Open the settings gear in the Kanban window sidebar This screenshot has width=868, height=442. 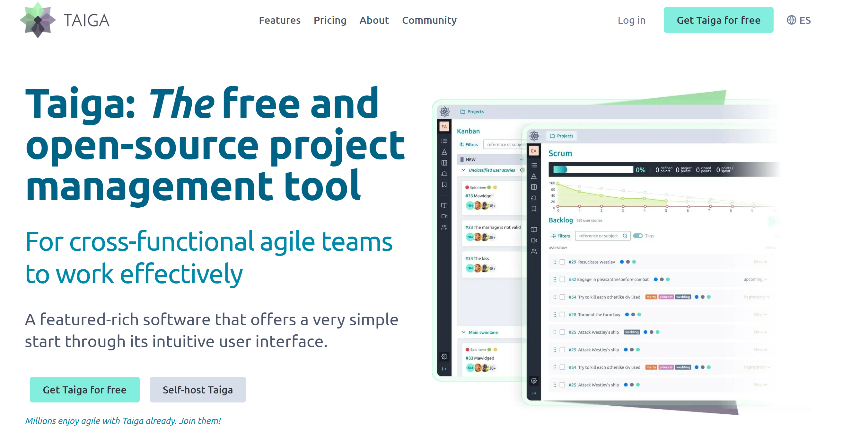(444, 356)
